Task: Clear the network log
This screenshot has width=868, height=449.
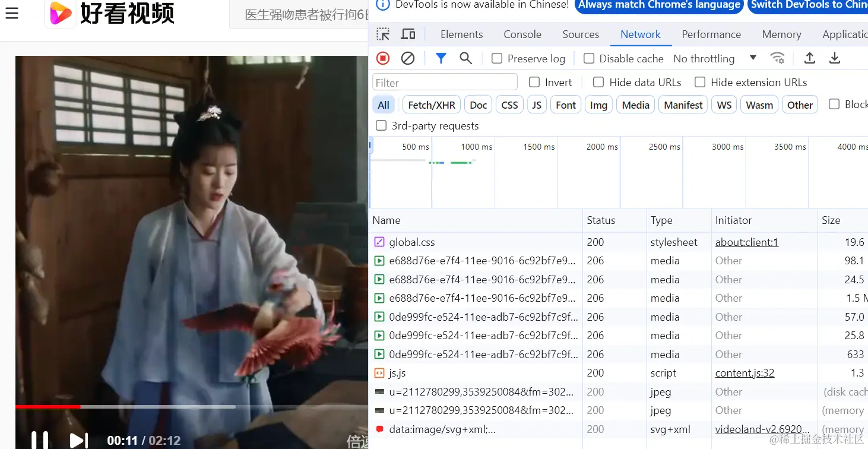Action: coord(408,58)
